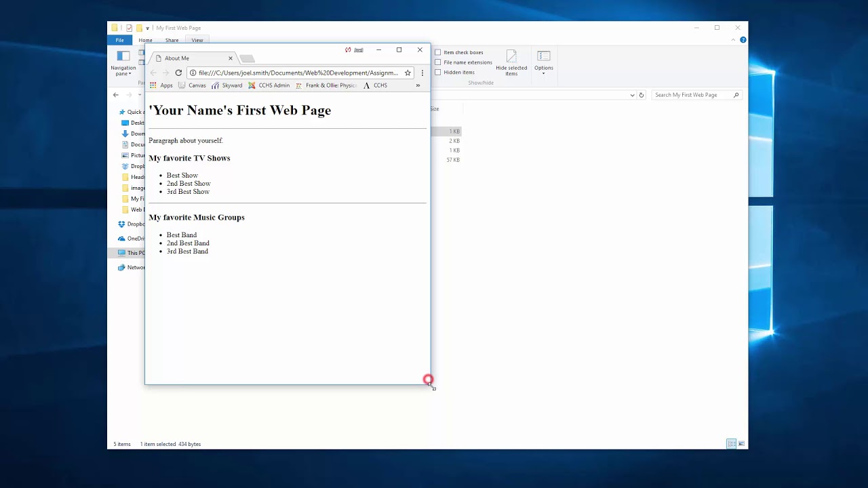Click the 2nd Best Show list item
This screenshot has width=868, height=488.
tap(189, 184)
